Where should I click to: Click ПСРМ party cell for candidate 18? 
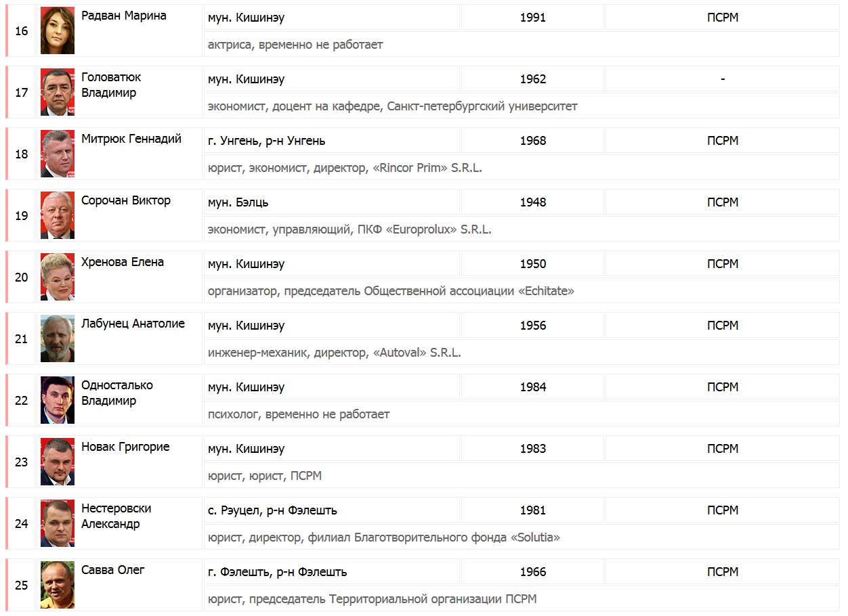(x=723, y=141)
